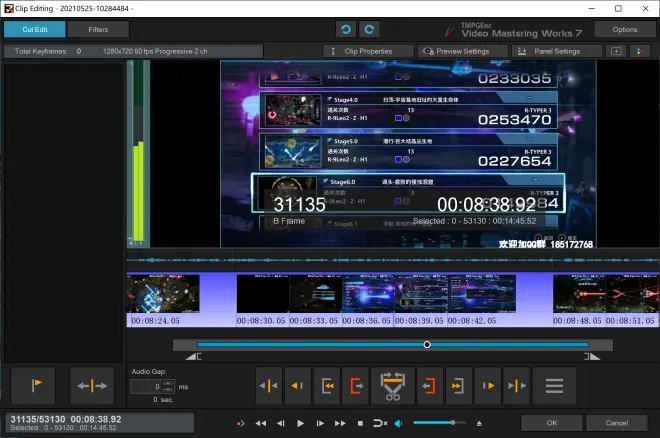Redo the last edit

tap(369, 29)
